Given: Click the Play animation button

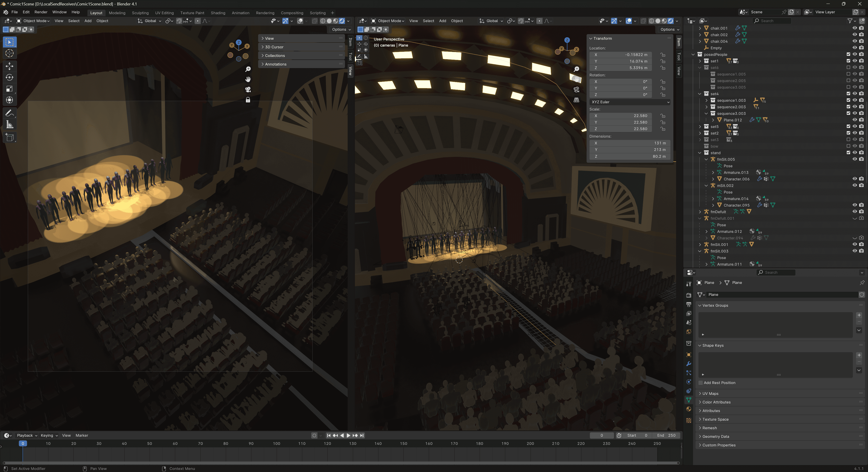Looking at the screenshot, I should click(x=348, y=435).
